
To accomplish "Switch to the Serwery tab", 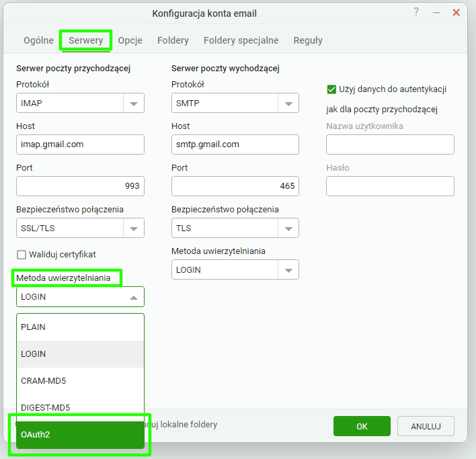I will point(85,40).
